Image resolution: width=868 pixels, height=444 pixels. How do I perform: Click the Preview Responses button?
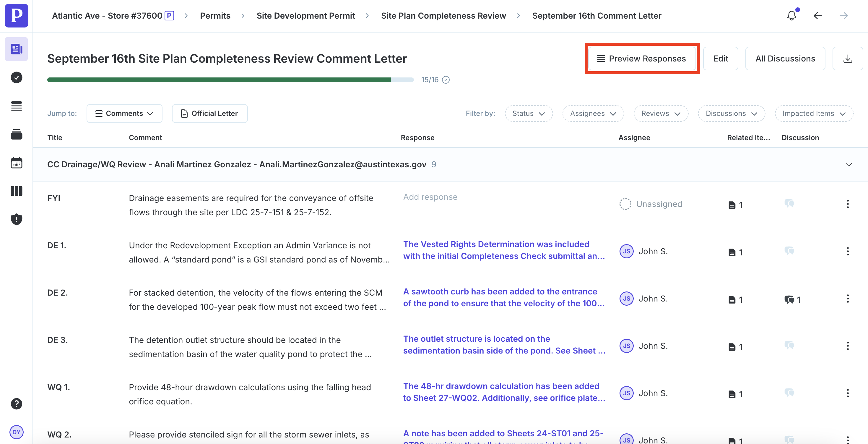[642, 59]
